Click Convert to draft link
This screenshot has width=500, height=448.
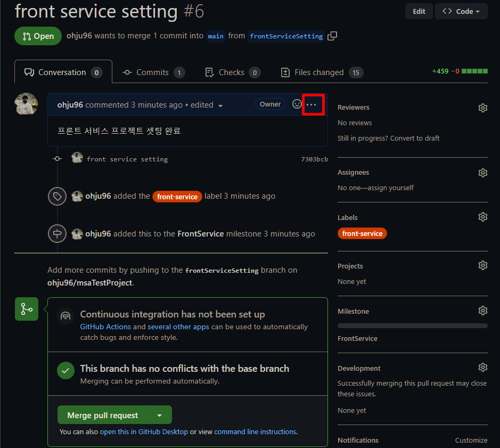tap(415, 138)
